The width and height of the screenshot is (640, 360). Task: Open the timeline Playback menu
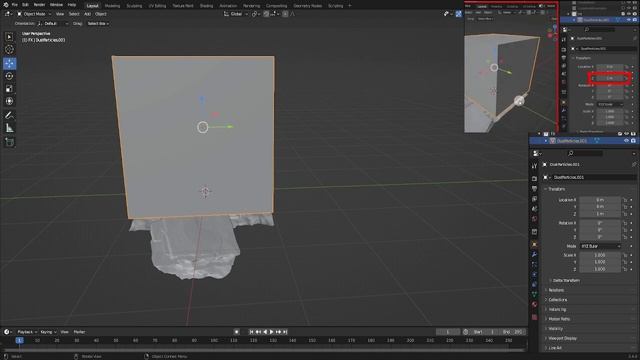tap(27, 332)
